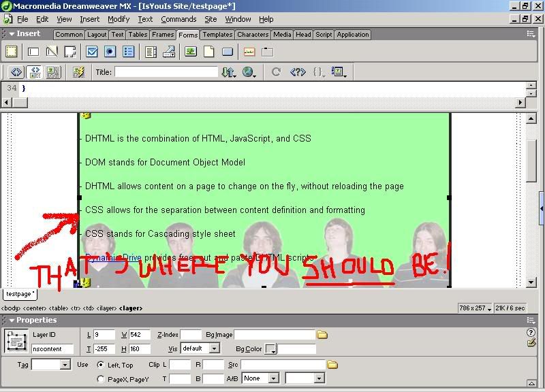Open the Modify menu
Image resolution: width=545 pixels, height=392 pixels.
click(x=119, y=19)
